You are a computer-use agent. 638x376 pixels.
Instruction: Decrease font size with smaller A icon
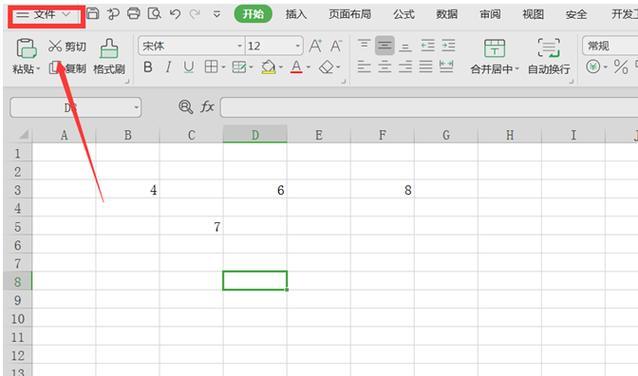tap(336, 46)
